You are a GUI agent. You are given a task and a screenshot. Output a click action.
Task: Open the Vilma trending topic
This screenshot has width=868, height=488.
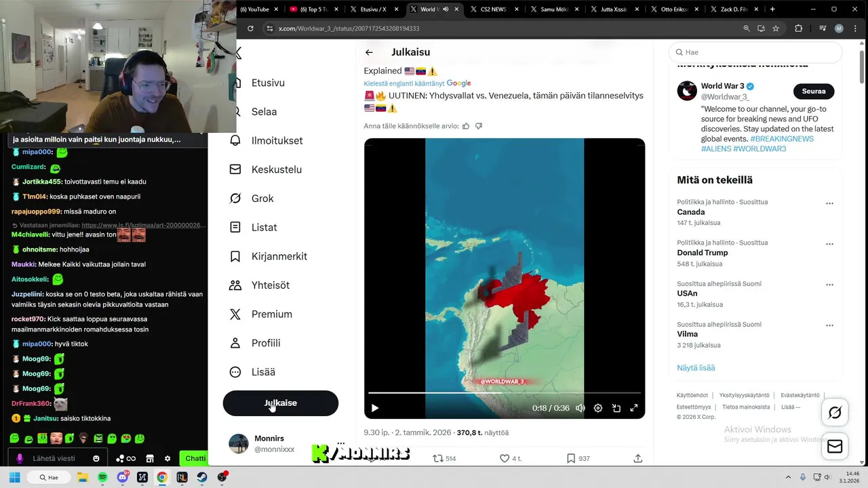click(687, 334)
